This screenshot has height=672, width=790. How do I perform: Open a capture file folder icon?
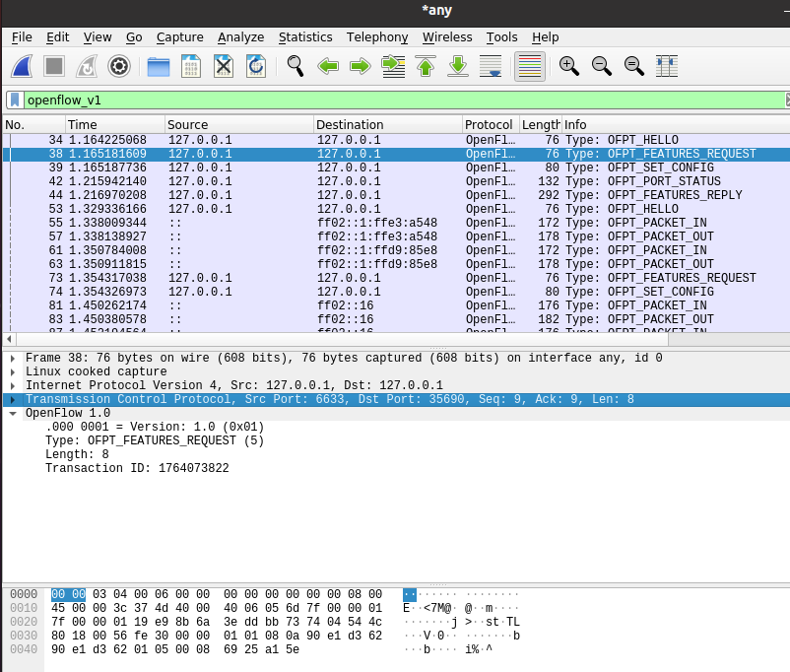159,66
